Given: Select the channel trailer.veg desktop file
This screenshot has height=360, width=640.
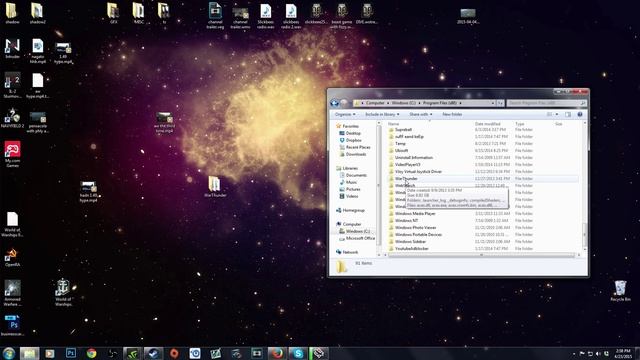Looking at the screenshot, I should pos(215,16).
